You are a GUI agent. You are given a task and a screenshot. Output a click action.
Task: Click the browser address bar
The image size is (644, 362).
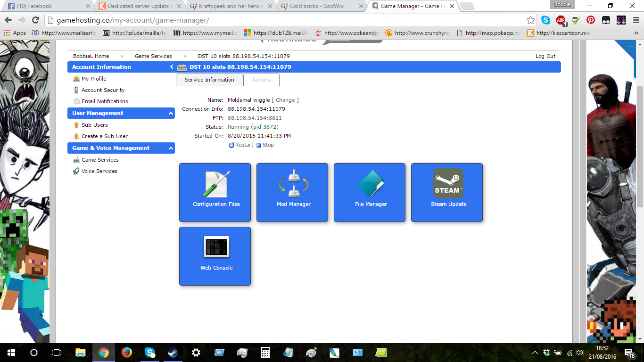tap(283, 20)
